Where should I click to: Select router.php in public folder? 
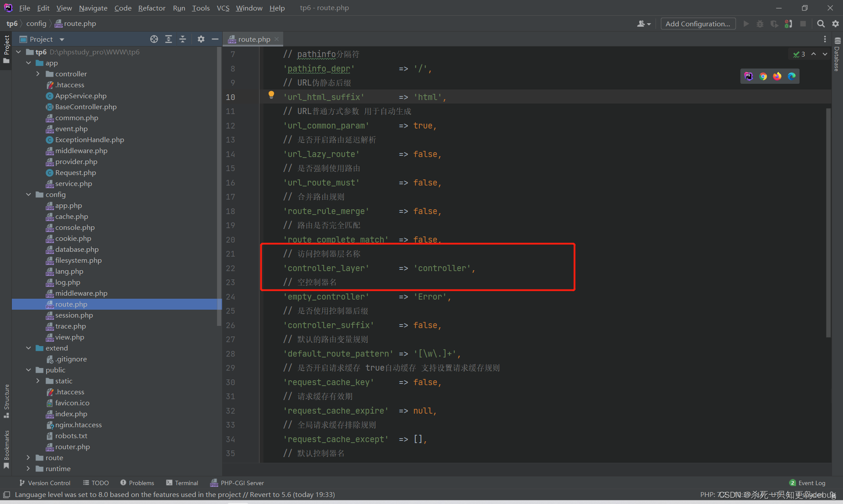(x=72, y=447)
